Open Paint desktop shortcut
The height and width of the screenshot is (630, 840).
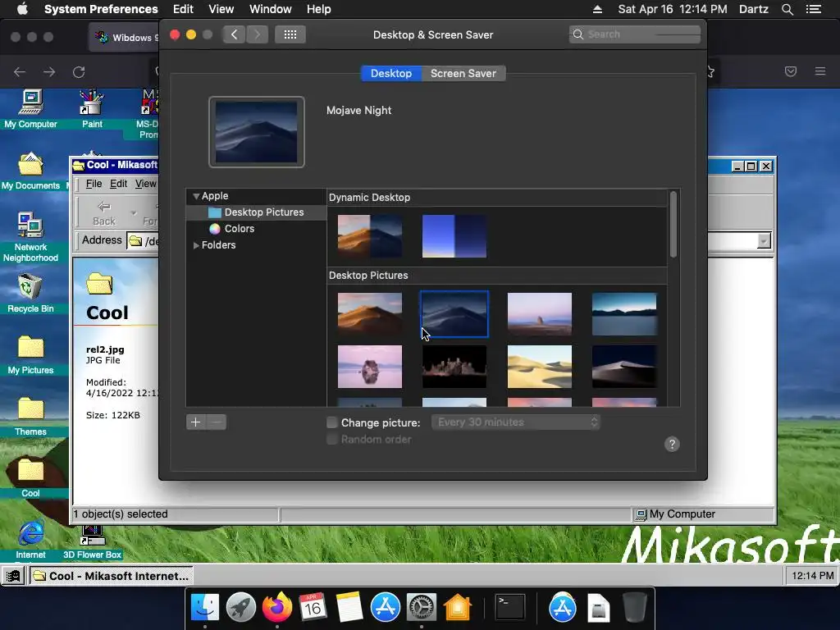[92, 109]
